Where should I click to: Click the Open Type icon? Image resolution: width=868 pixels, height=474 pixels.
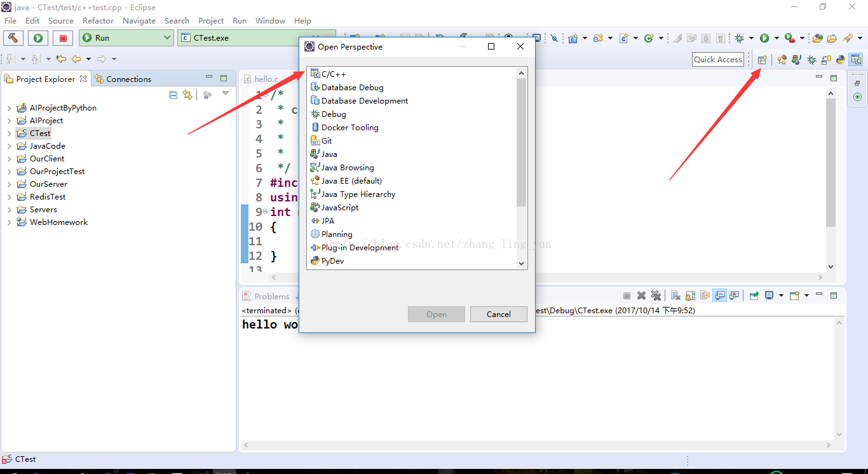[x=818, y=38]
